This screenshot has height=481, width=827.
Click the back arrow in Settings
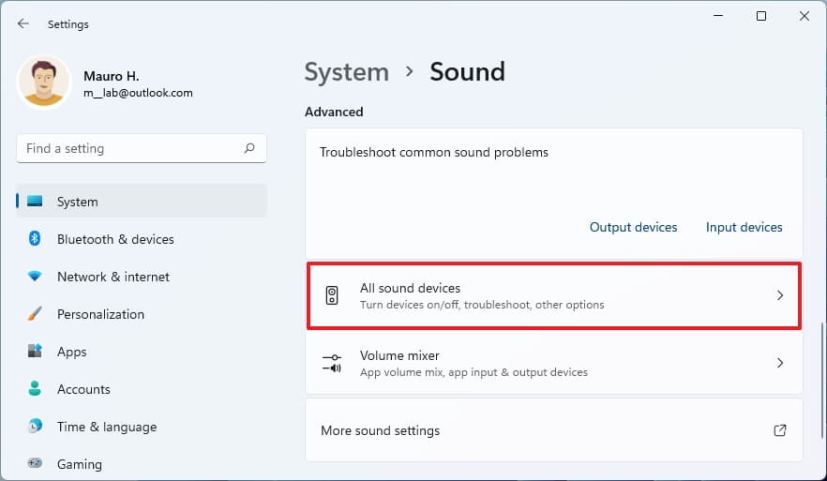23,23
